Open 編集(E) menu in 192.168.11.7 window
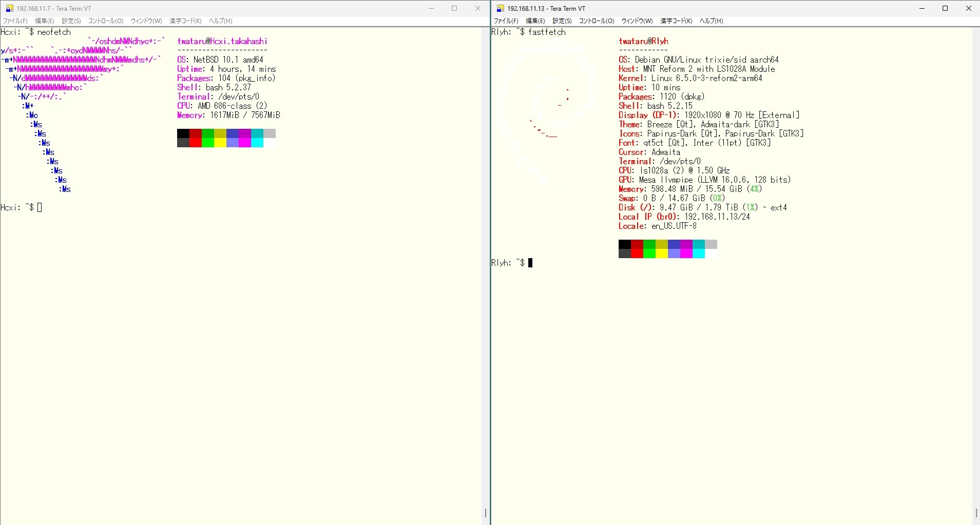The width and height of the screenshot is (980, 525). pos(45,21)
